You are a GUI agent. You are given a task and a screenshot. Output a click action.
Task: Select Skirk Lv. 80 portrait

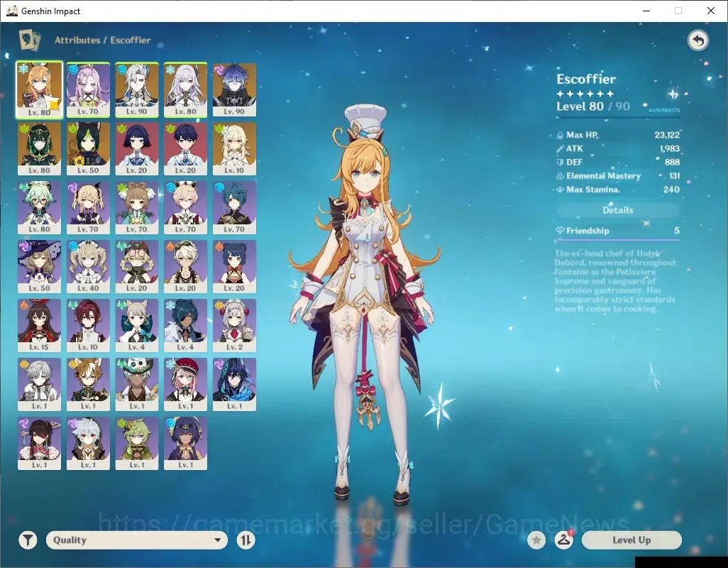(186, 89)
